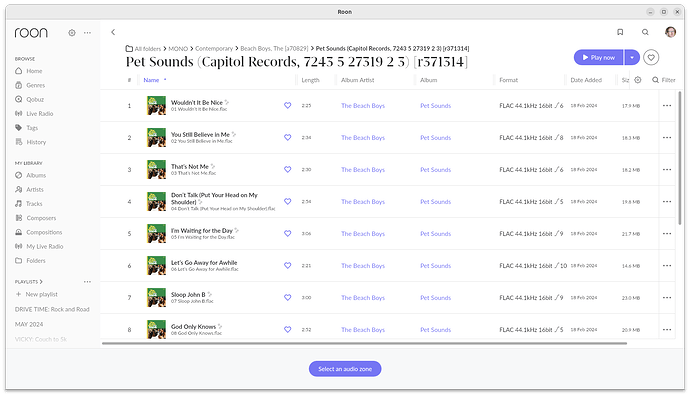Favorite Don't Talk track heart
Image resolution: width=690 pixels, height=396 pixels.
pyautogui.click(x=287, y=202)
